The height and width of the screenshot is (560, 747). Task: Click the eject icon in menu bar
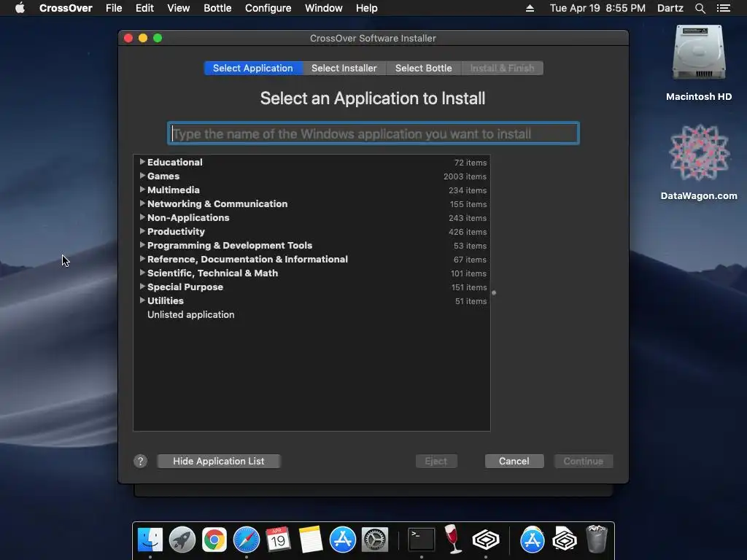530,8
